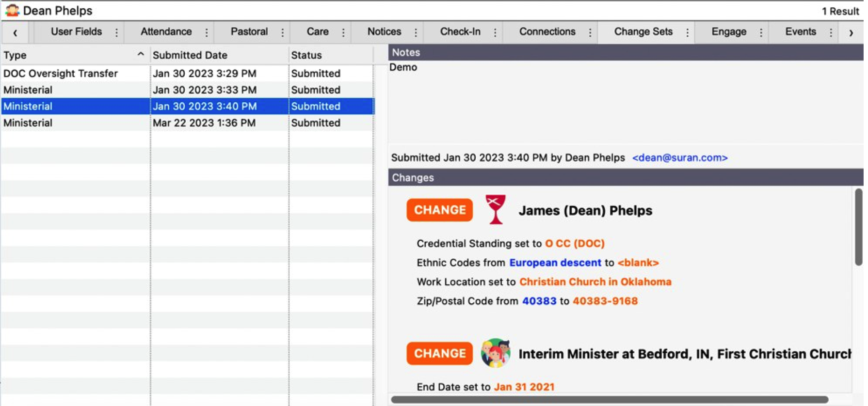868x406 pixels.
Task: Switch to the Engage tab
Action: click(x=728, y=32)
